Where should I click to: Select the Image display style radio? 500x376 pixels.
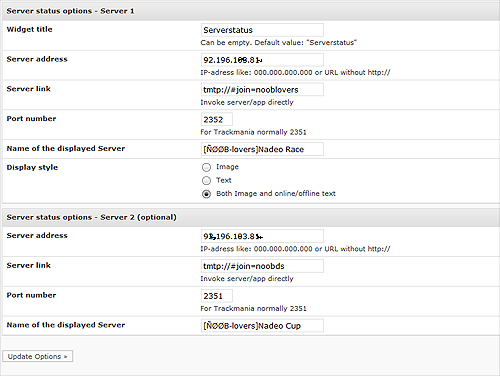[206, 167]
